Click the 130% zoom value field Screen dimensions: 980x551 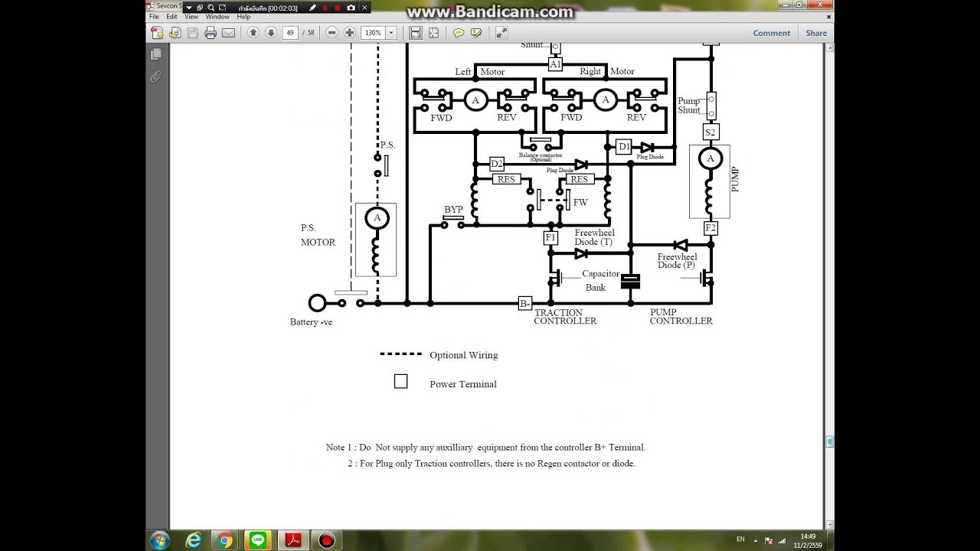(x=373, y=33)
